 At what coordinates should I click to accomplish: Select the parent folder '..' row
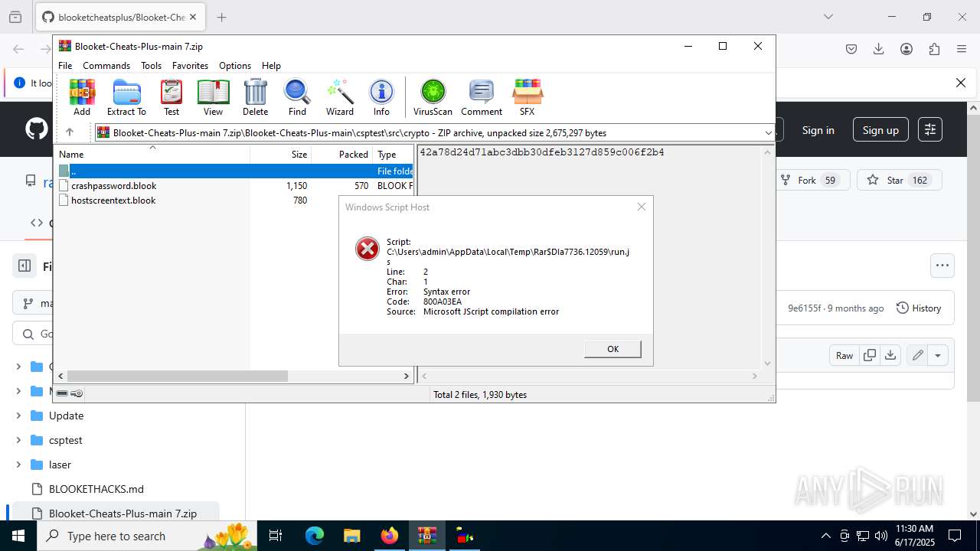[235, 171]
